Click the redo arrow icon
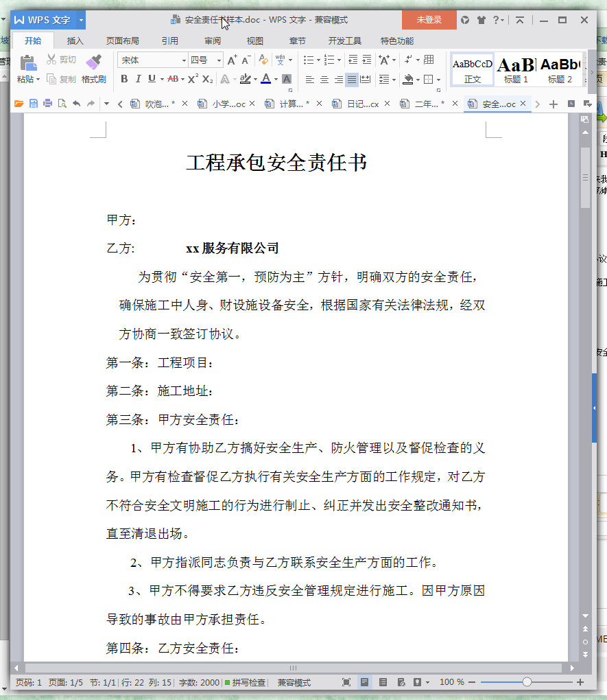Screen dimensions: 607x700 [91, 104]
